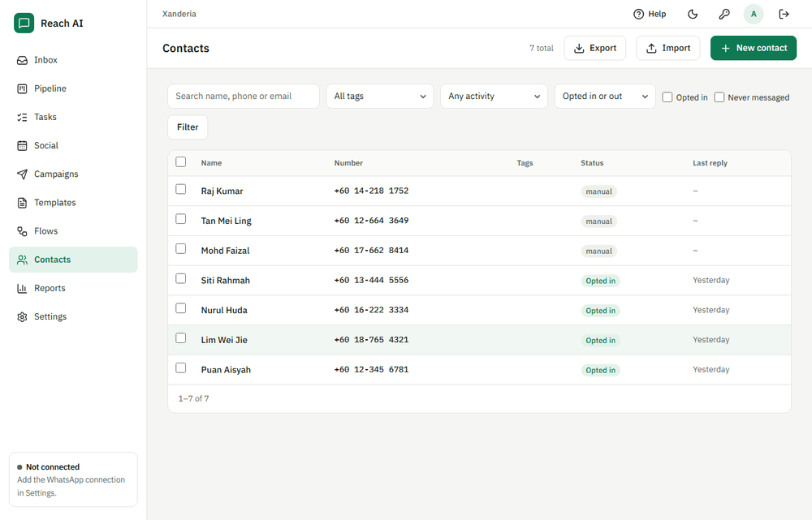Click Puan Aisyah's number +60 12-345 6781
This screenshot has height=520, width=812.
pos(371,369)
